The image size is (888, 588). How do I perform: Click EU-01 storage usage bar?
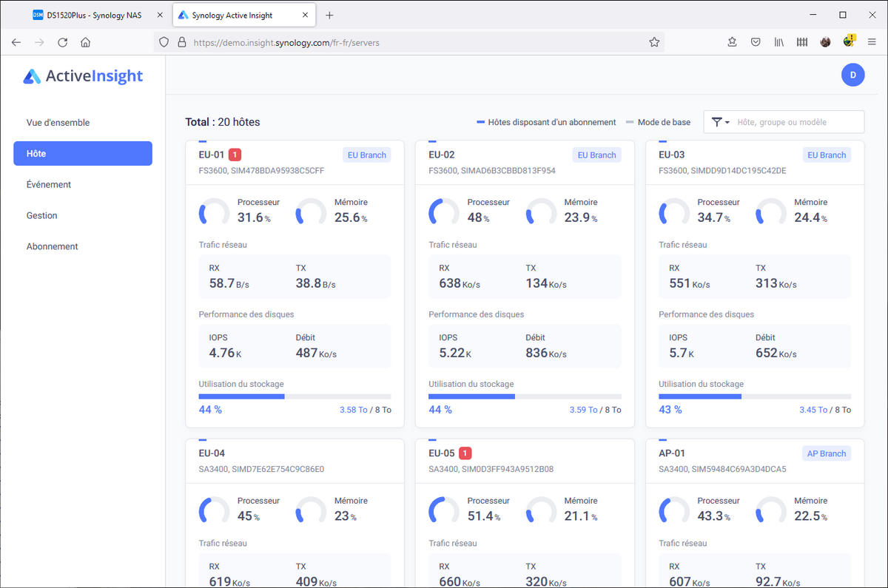pyautogui.click(x=295, y=396)
